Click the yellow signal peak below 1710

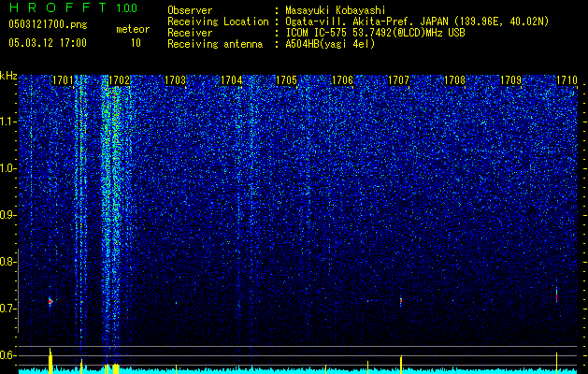[556, 363]
